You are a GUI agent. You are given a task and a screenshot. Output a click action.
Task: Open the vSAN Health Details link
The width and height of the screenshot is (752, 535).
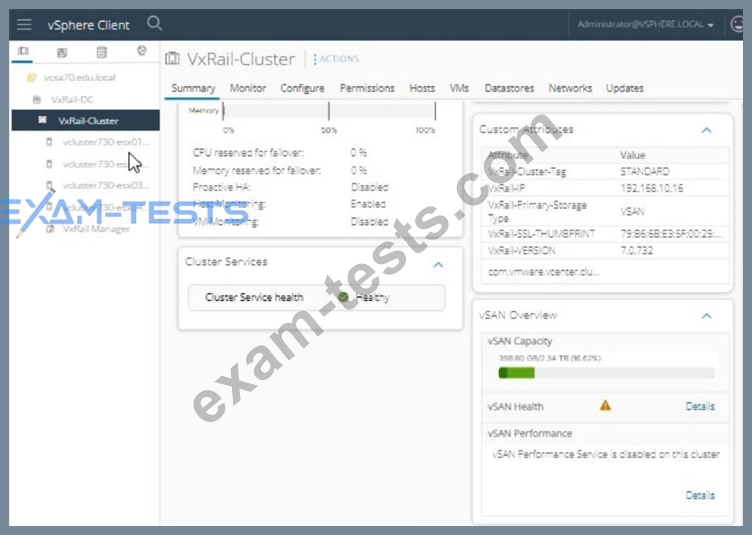700,407
